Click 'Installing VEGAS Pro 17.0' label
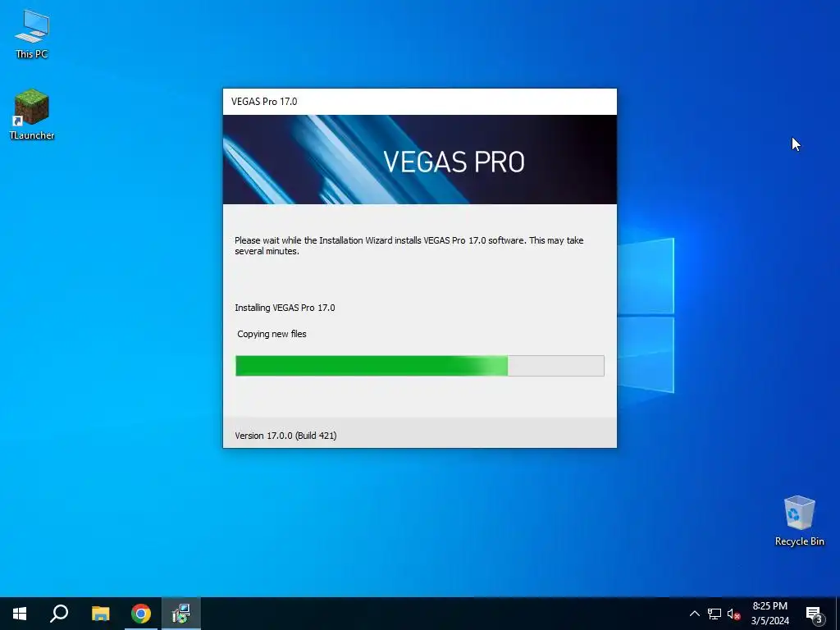 click(285, 308)
